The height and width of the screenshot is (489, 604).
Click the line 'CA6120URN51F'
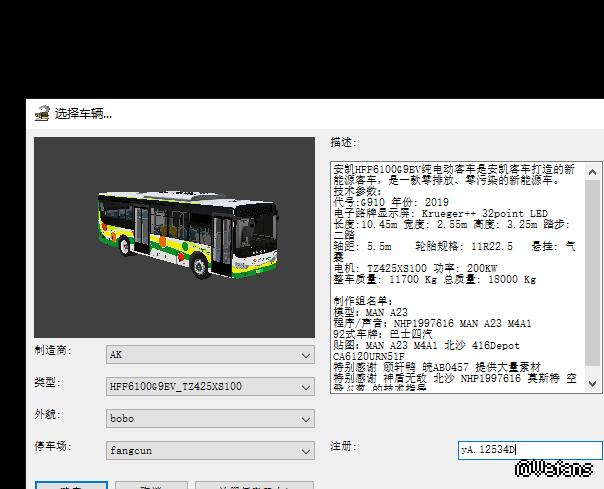click(x=369, y=356)
